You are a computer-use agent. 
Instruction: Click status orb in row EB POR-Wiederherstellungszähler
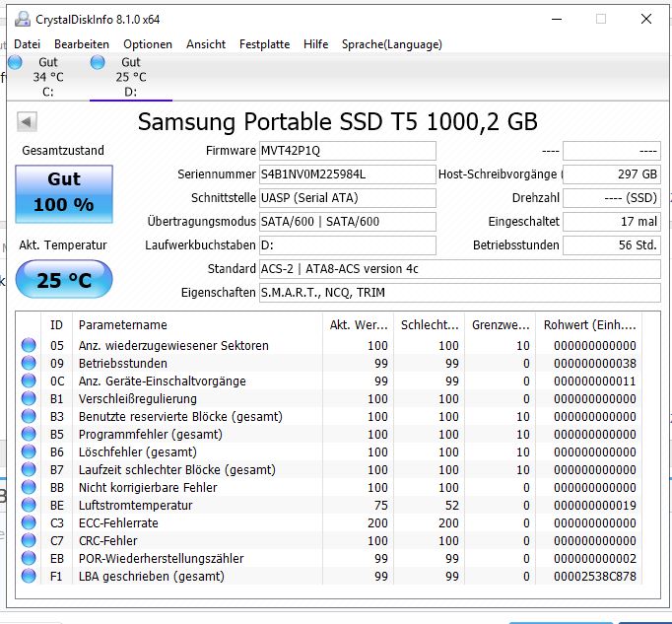point(29,558)
